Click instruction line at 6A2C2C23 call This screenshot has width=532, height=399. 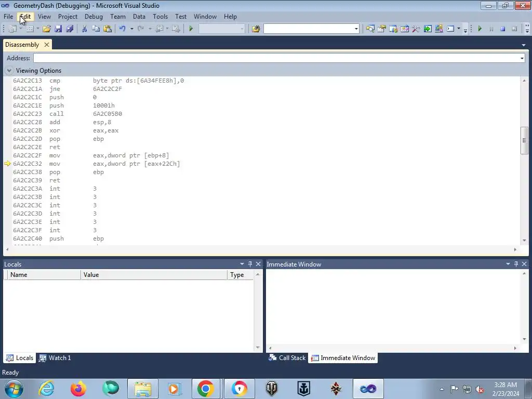(x=68, y=114)
